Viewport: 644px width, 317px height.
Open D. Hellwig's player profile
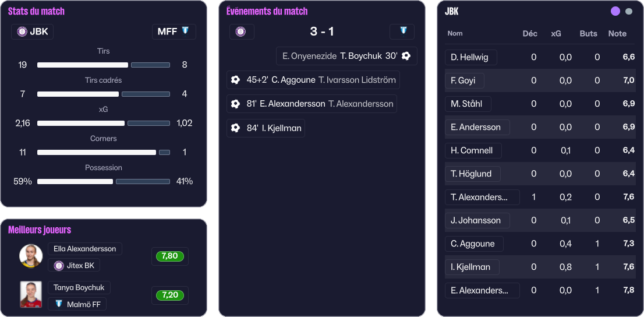pyautogui.click(x=470, y=57)
